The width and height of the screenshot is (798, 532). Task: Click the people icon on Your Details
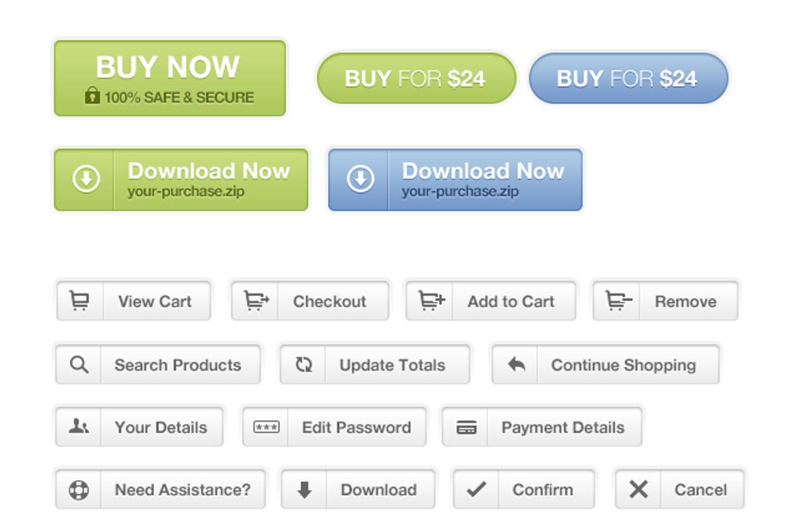coord(79,427)
